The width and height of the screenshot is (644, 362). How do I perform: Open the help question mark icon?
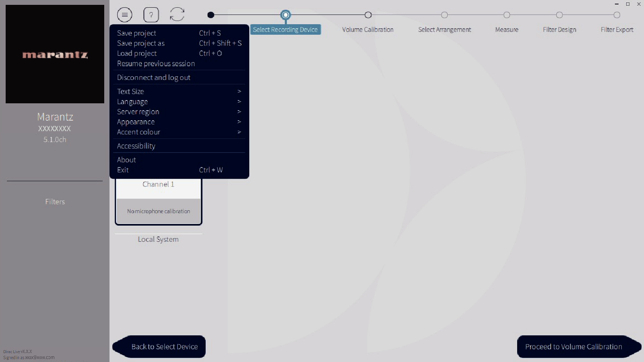151,15
